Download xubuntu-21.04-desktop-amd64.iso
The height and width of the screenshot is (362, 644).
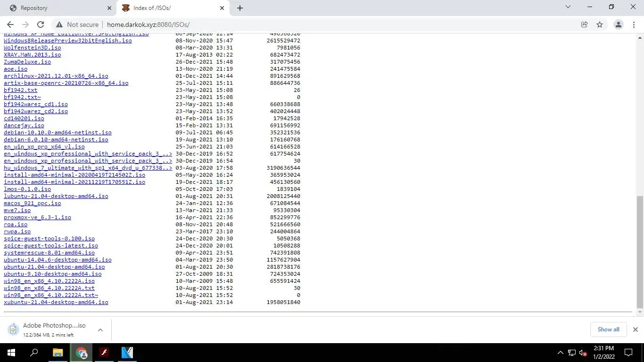pos(56,302)
